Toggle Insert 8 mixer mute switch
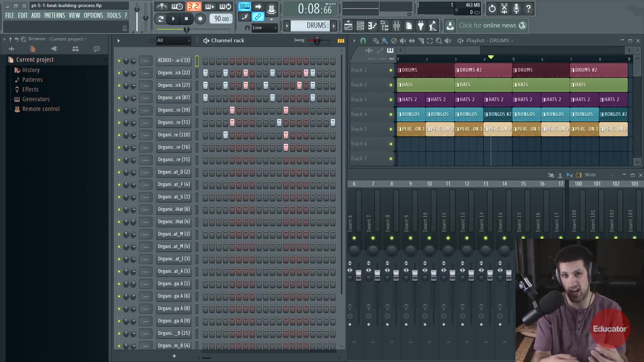This screenshot has width=644, height=362. tap(391, 238)
